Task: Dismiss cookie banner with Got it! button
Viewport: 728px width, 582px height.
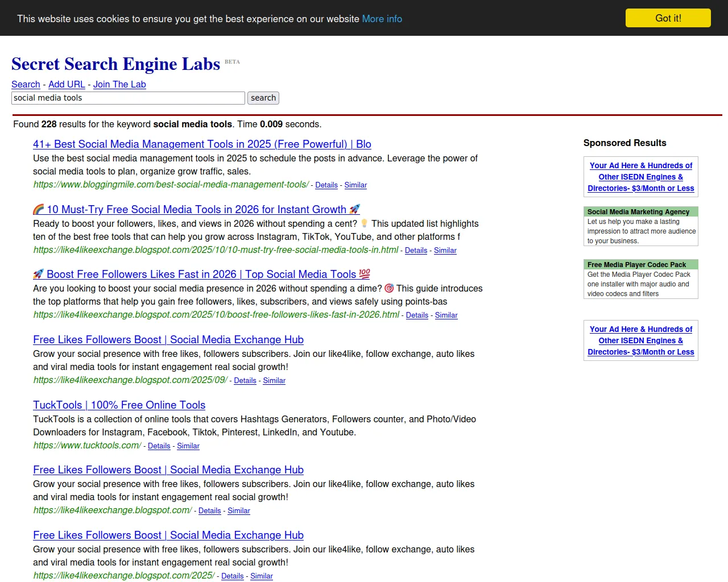Action: (668, 18)
